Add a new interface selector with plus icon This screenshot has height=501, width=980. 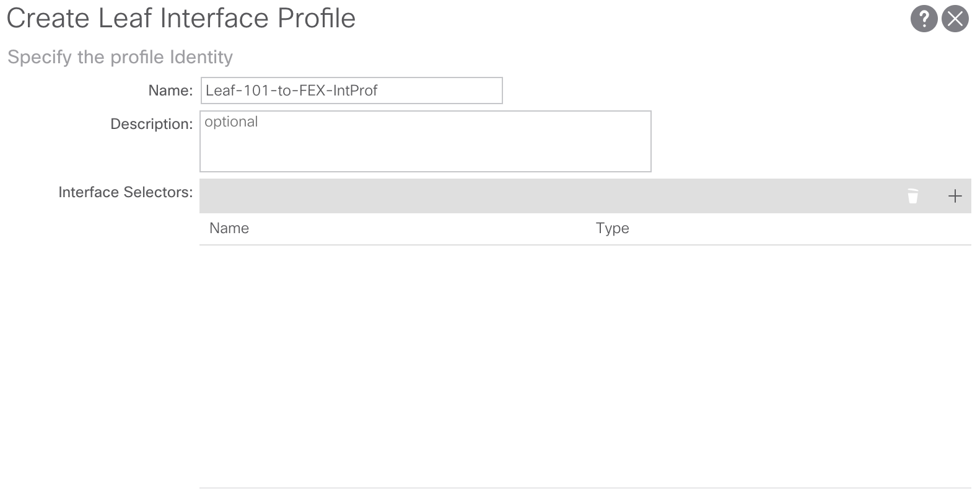(x=955, y=197)
